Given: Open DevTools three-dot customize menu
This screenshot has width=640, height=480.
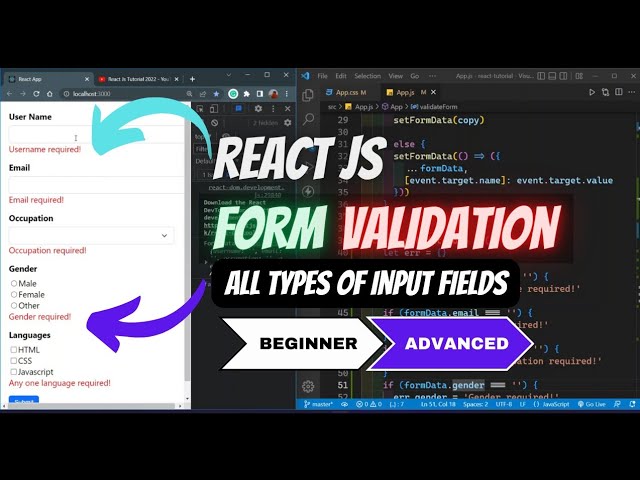Looking at the screenshot, I should 273,109.
